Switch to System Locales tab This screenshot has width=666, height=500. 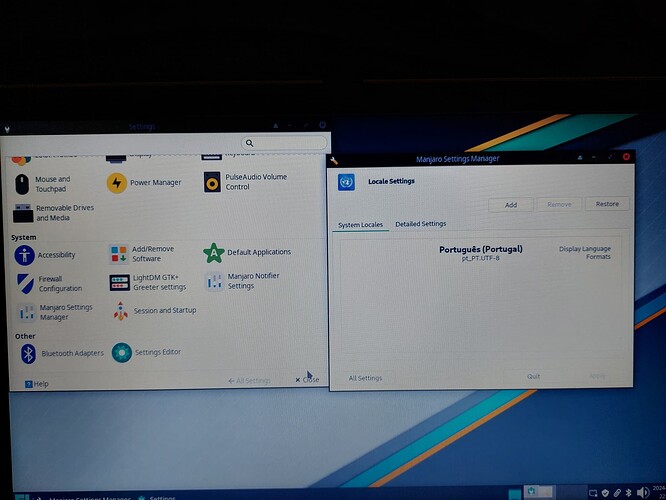point(360,225)
